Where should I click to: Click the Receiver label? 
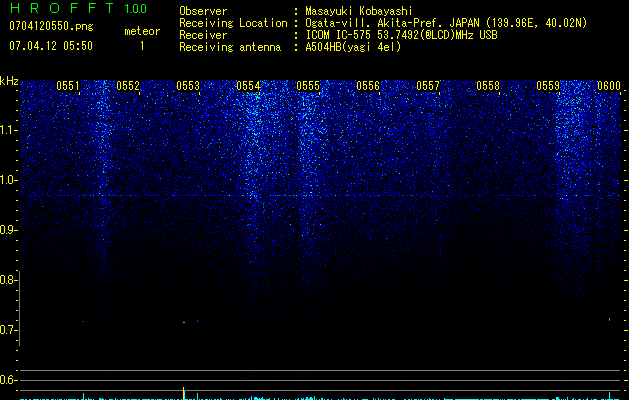click(x=203, y=35)
